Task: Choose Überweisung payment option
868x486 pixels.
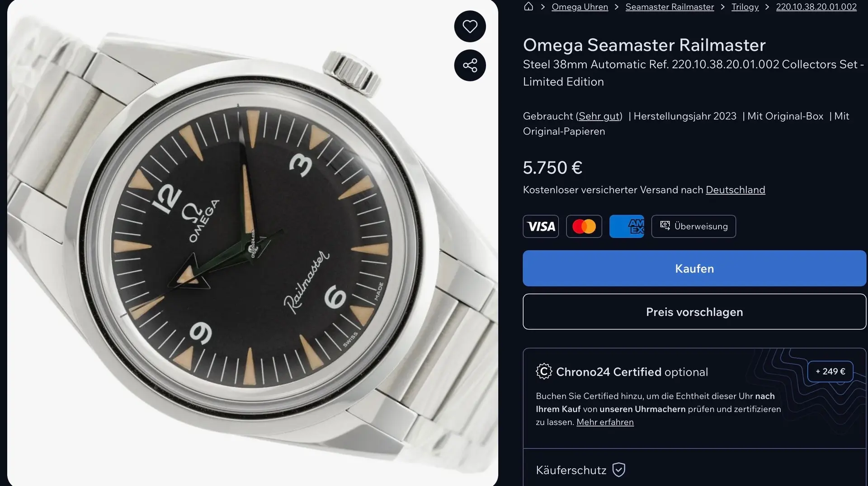Action: 693,226
